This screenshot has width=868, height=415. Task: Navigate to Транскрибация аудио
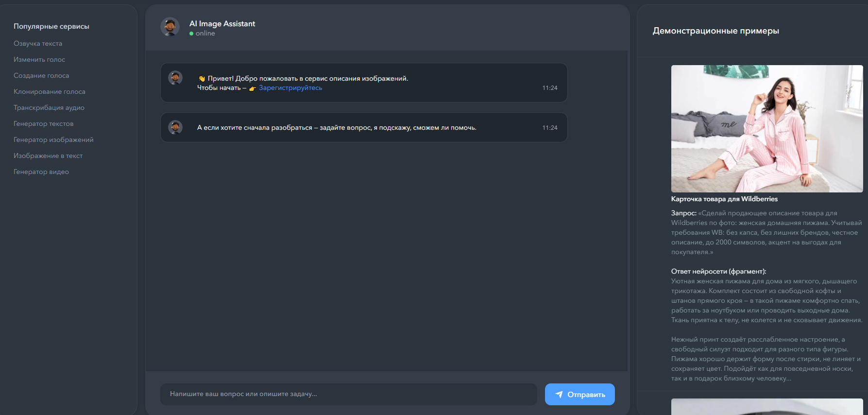pyautogui.click(x=49, y=107)
